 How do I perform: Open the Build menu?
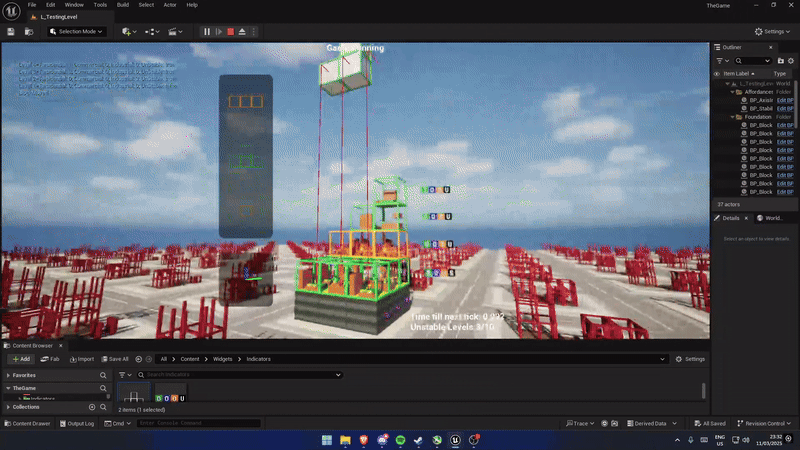pyautogui.click(x=123, y=5)
